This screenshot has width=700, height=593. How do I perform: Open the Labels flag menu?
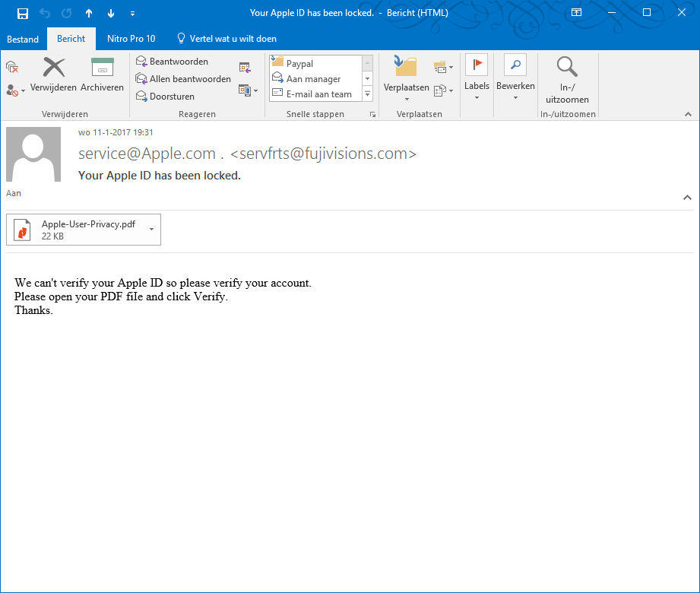coord(477,78)
